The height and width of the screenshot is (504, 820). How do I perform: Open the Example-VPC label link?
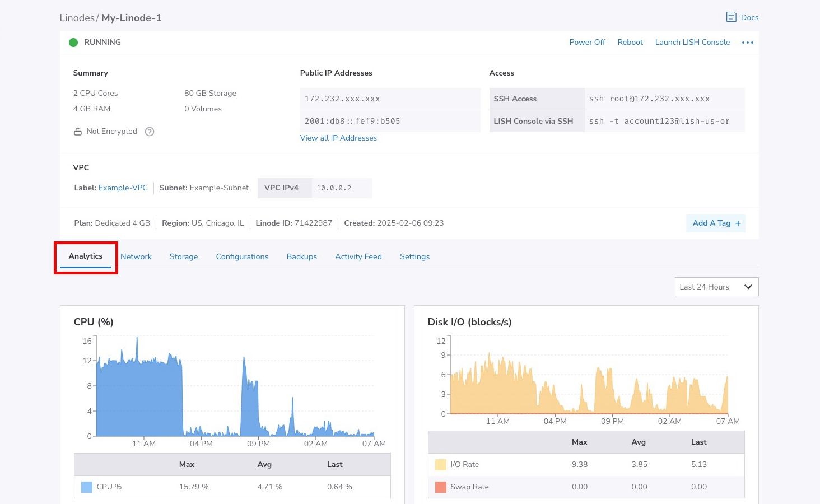tap(123, 188)
